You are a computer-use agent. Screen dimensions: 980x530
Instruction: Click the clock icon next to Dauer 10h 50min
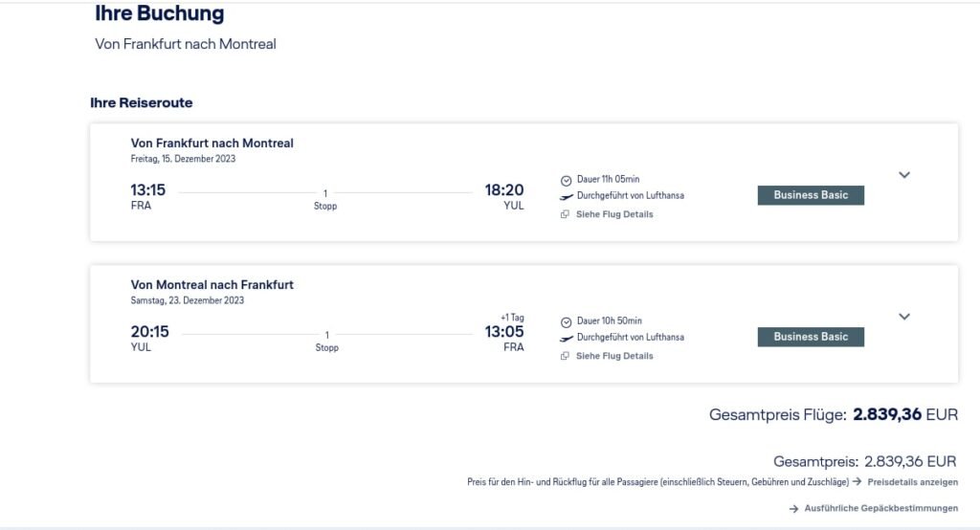[x=566, y=322]
